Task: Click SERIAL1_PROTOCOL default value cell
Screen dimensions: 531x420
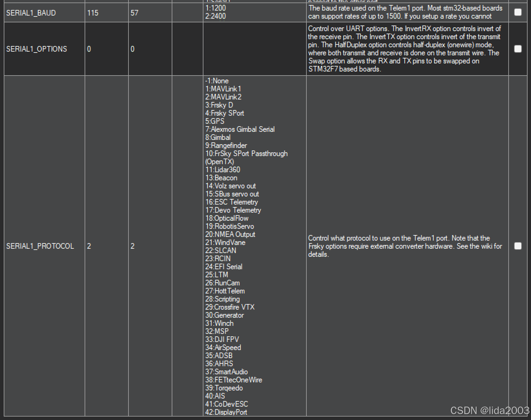Action: (150, 246)
